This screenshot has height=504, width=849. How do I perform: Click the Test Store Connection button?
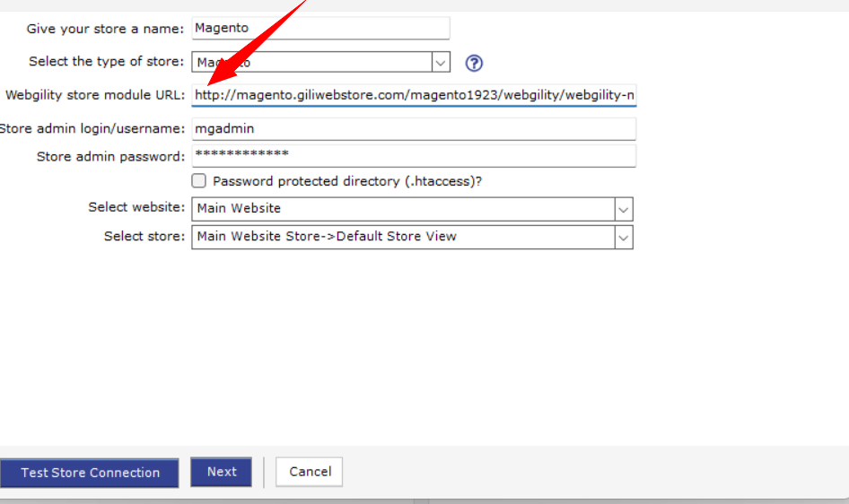click(90, 473)
